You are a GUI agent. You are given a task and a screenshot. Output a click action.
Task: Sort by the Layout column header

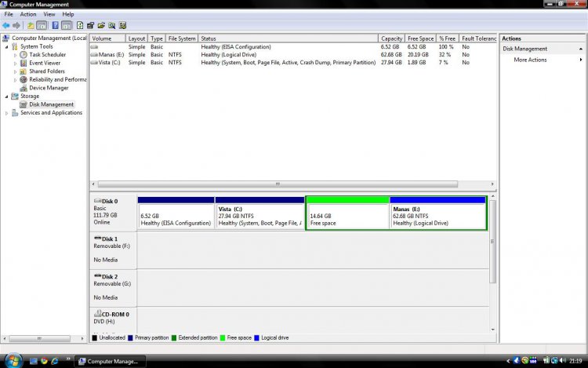point(136,38)
